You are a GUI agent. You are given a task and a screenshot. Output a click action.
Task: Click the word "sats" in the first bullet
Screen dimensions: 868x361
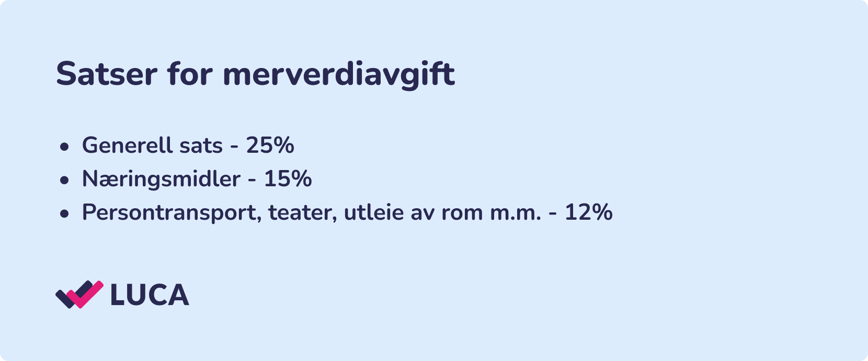click(201, 145)
